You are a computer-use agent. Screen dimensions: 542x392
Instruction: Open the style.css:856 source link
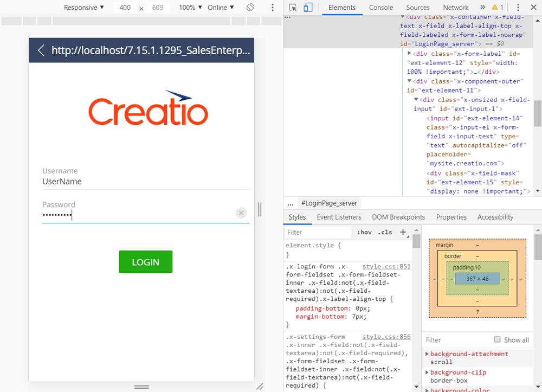(386, 337)
